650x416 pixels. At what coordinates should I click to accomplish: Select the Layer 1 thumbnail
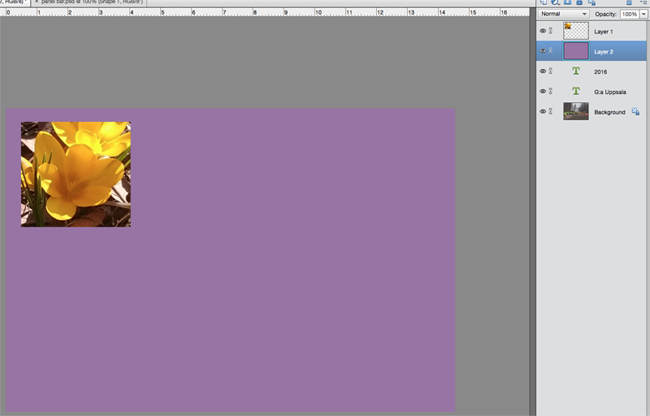576,31
